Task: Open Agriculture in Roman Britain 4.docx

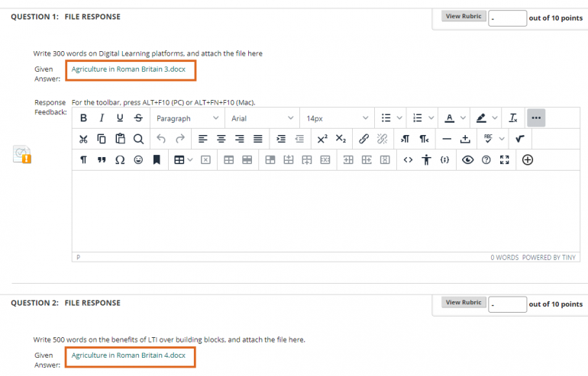Action: [x=128, y=355]
